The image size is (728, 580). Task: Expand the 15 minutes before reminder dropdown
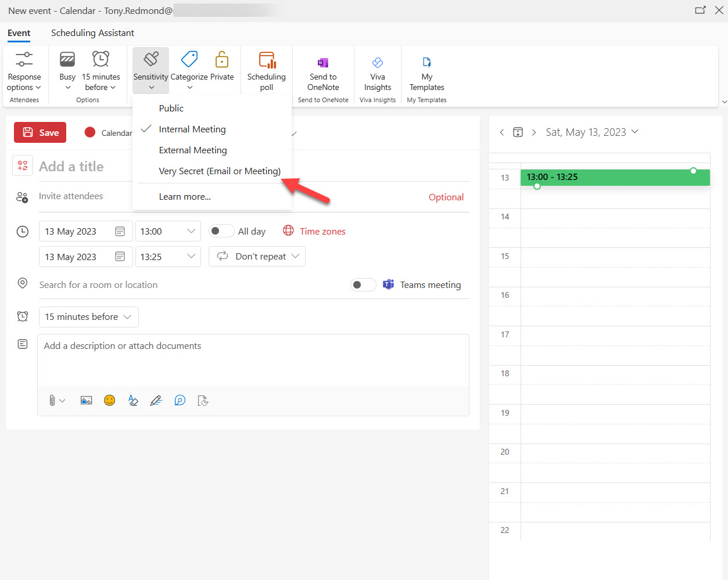(x=88, y=317)
